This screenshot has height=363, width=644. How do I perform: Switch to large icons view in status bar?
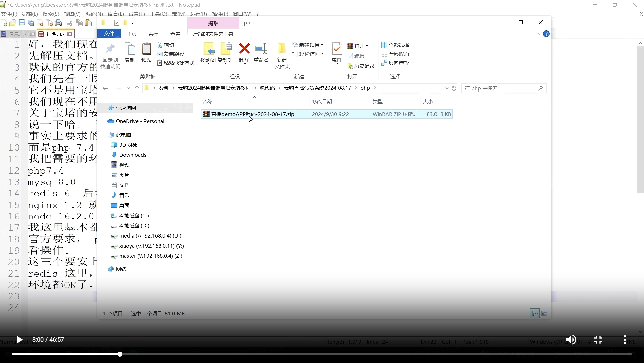pos(544,314)
